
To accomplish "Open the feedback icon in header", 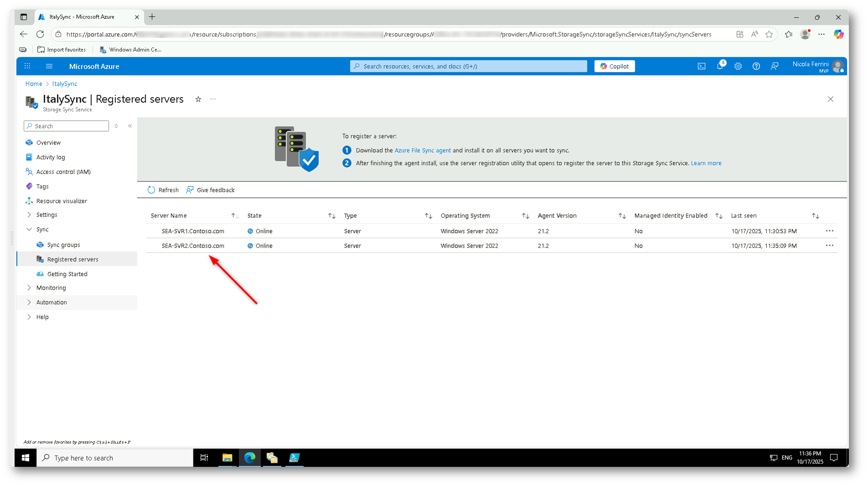I will (774, 66).
